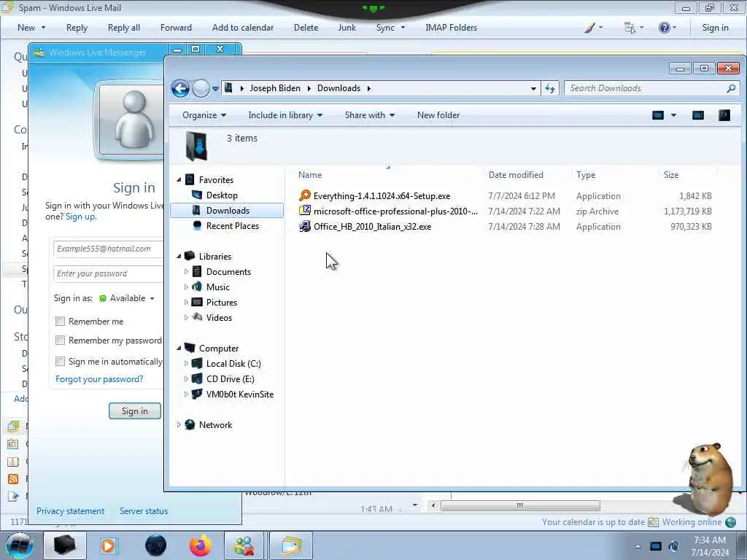Collapse the Computer group

[x=179, y=348]
